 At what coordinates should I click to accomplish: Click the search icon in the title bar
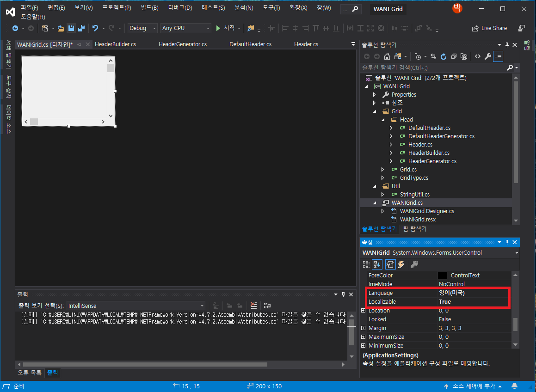[355, 9]
